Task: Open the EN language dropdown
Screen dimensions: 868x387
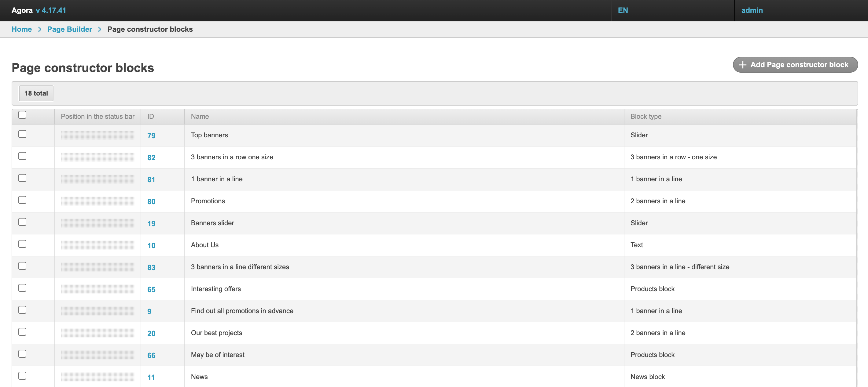Action: tap(623, 10)
